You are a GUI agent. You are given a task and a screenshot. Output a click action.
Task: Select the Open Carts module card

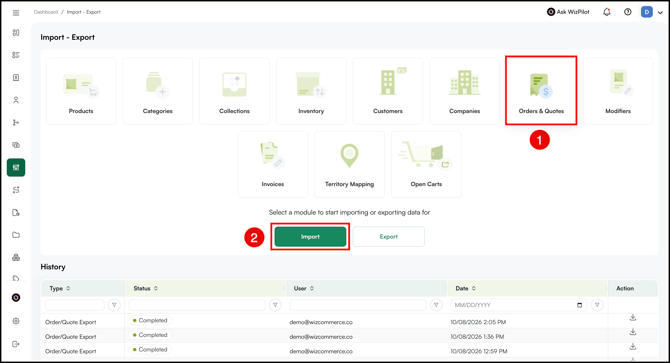click(426, 164)
